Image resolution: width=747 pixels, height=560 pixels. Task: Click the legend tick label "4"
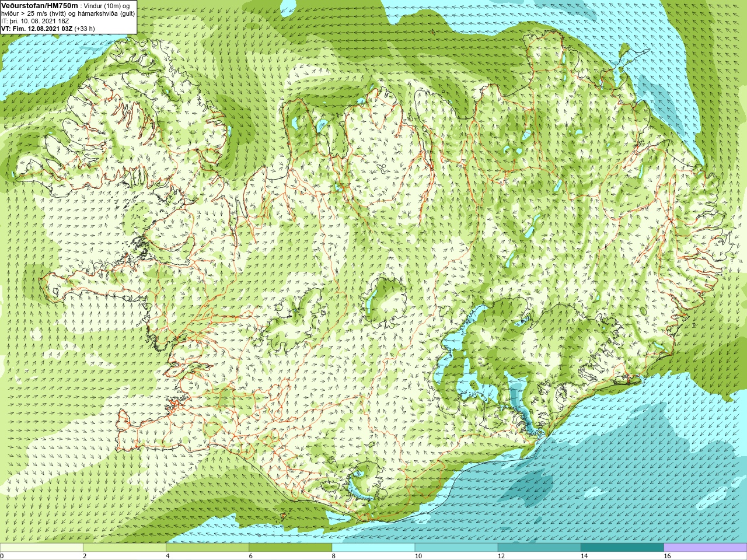pos(167,556)
